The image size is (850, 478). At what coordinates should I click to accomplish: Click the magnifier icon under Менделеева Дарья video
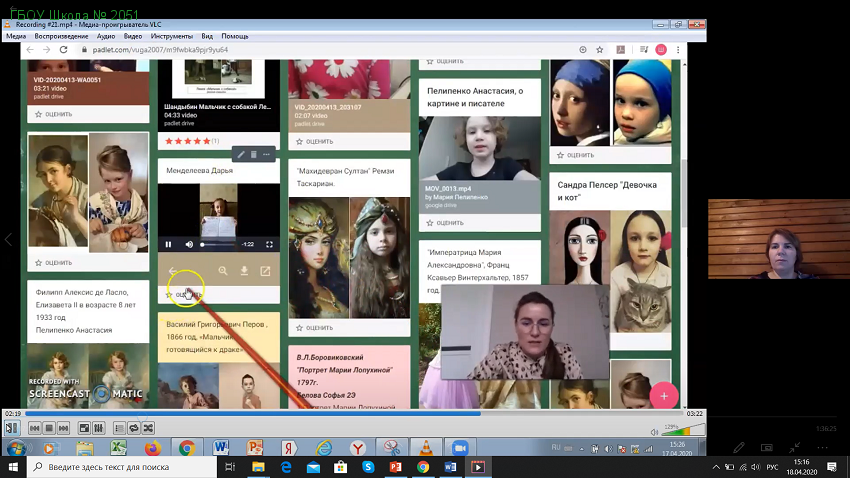click(223, 270)
